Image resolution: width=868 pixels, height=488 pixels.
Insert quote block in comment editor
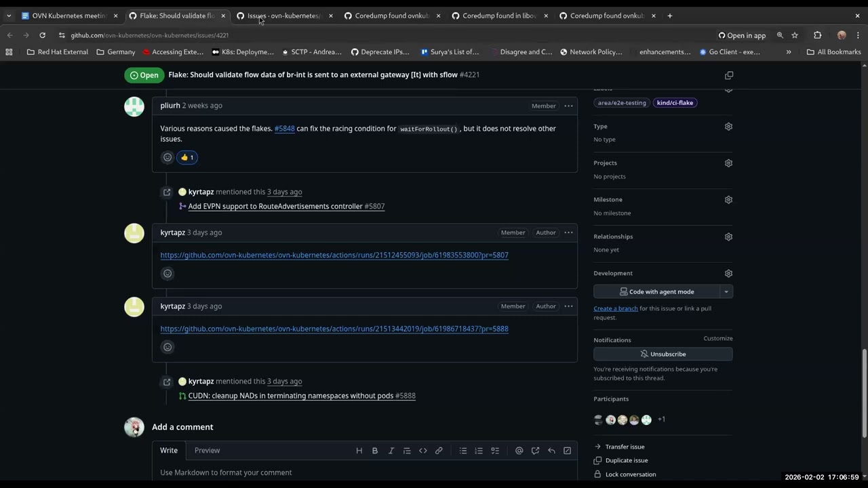407,451
